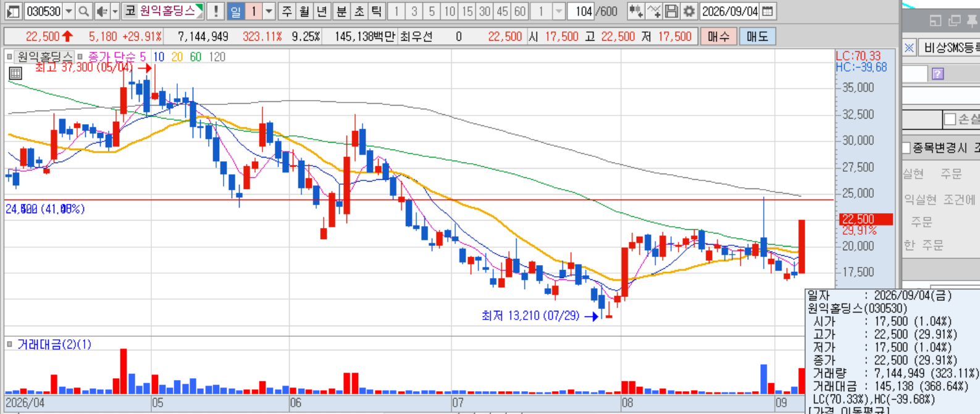
Task: Click the blue asterisk icon beside 비상SMS
Action: coord(909,48)
